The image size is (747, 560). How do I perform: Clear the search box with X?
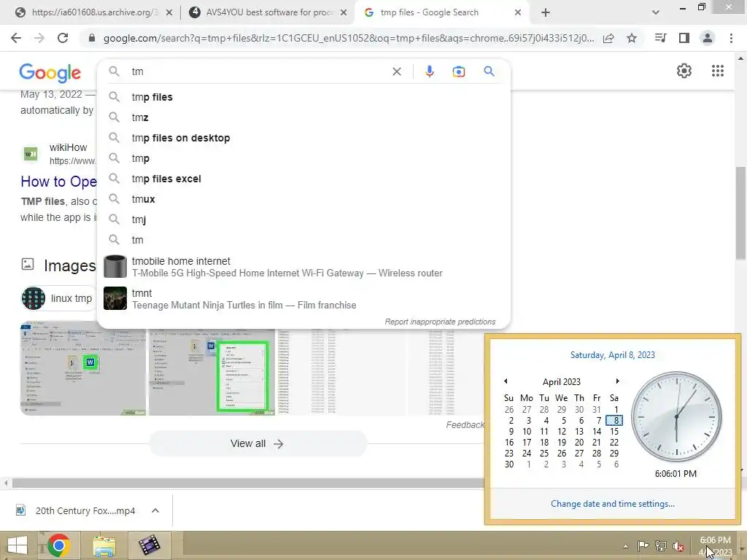(x=396, y=71)
